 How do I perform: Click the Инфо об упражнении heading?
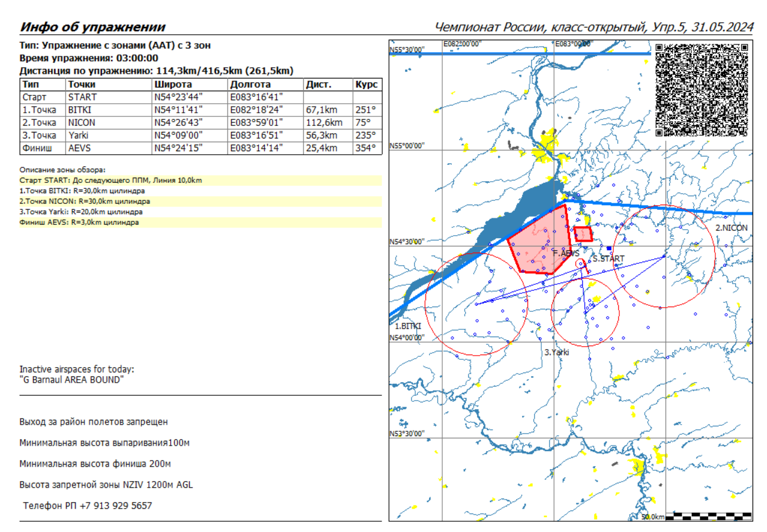point(92,27)
